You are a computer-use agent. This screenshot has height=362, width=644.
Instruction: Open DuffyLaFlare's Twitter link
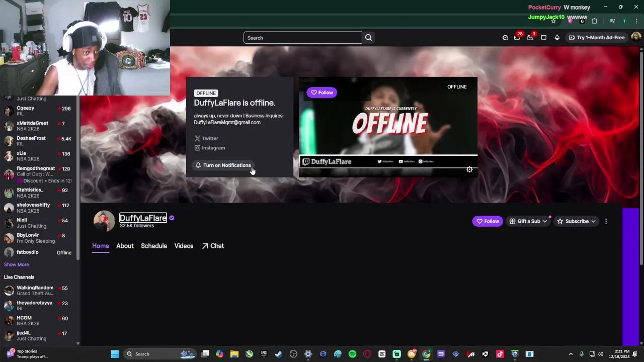pyautogui.click(x=206, y=138)
